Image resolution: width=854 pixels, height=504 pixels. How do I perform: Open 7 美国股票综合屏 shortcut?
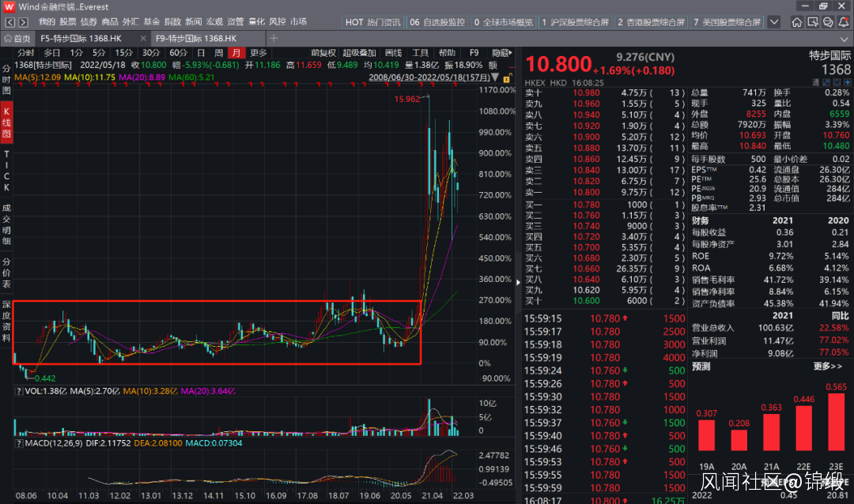(727, 22)
